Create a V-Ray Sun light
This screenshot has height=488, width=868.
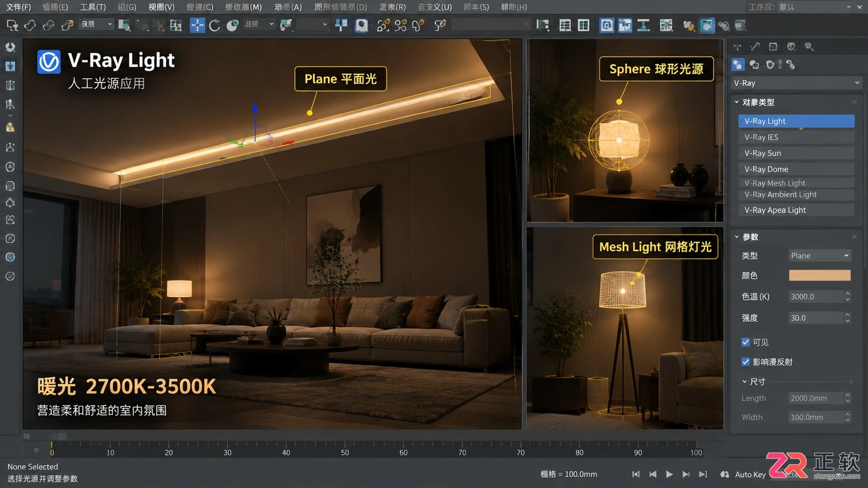[796, 153]
